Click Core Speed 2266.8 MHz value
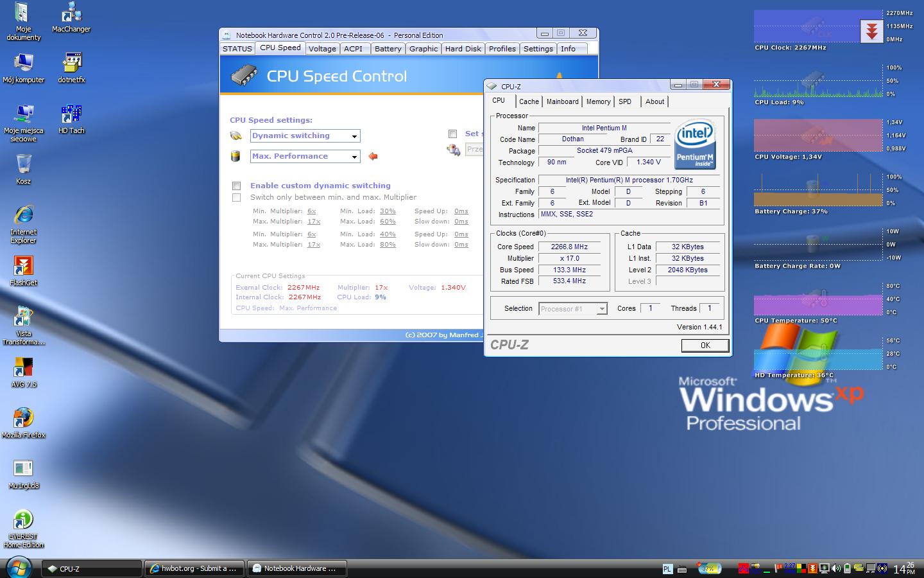Viewport: 924px width, 578px height. pos(569,247)
